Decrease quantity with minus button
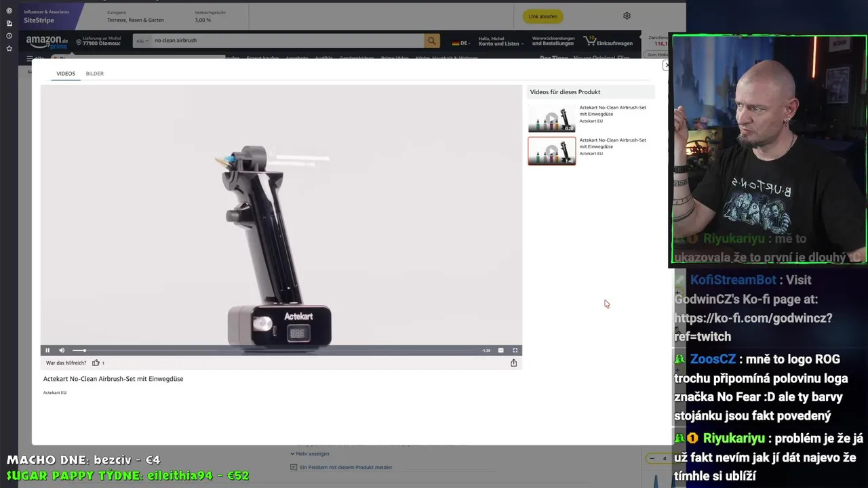Image resolution: width=868 pixels, height=488 pixels. pyautogui.click(x=652, y=459)
